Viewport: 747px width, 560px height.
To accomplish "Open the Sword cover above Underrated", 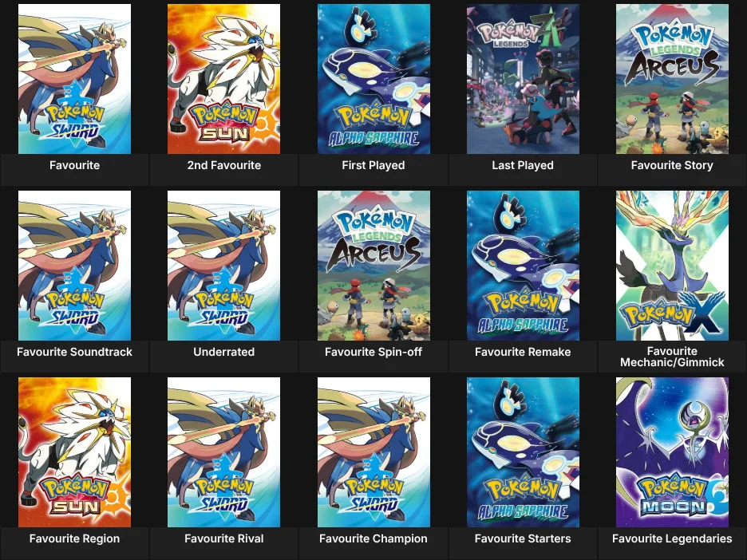I will (224, 266).
